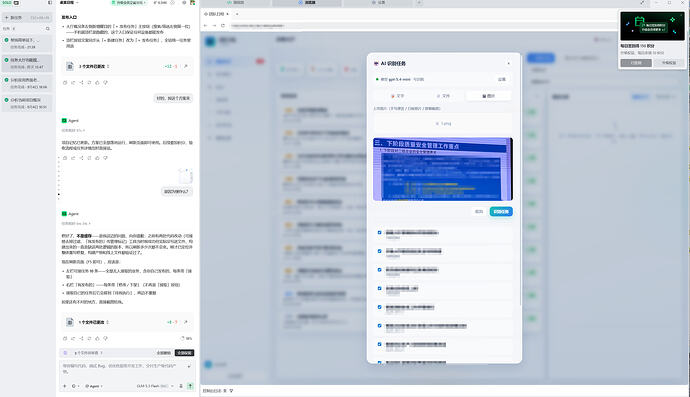Viewport: 690px width, 397px height.
Task: Click 新任务 button in sidebar
Action: [27, 18]
